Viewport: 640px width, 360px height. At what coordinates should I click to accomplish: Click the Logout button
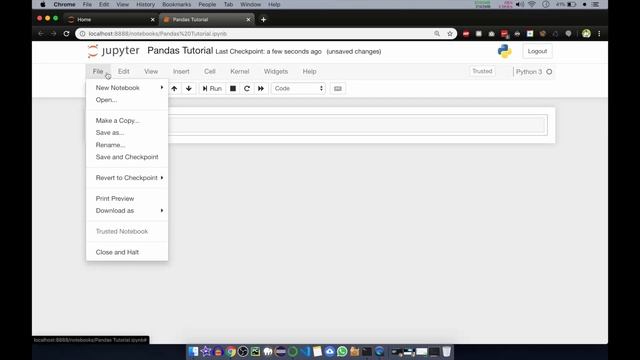[537, 51]
